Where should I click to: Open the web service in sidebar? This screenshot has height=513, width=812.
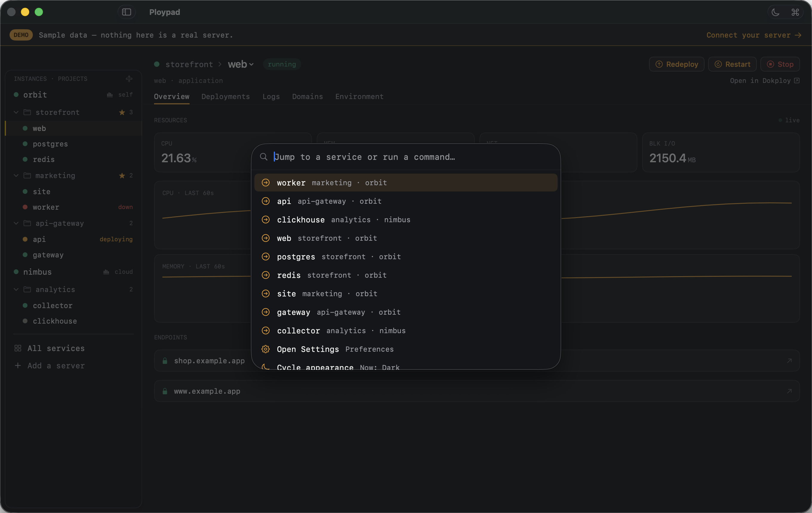click(x=73, y=128)
